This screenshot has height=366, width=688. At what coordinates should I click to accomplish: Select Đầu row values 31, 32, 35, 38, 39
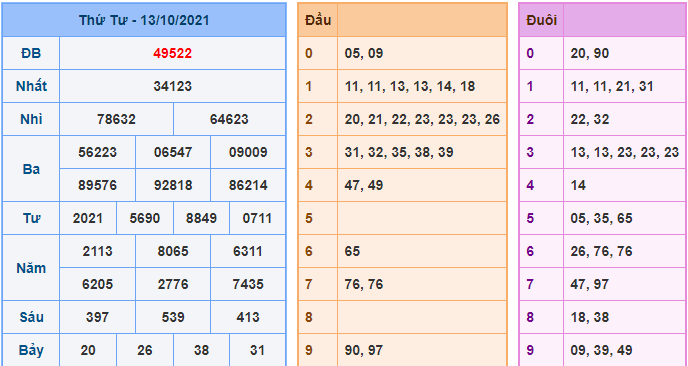(399, 152)
